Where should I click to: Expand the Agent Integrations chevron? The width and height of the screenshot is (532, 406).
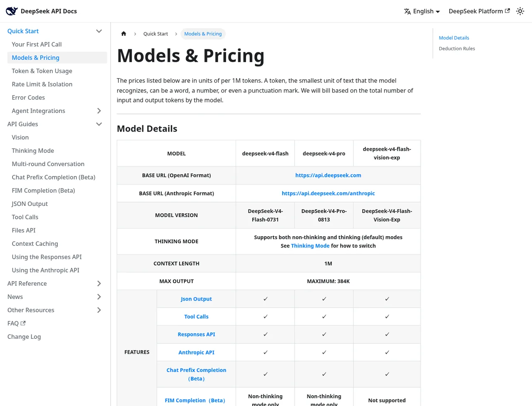[x=99, y=111]
